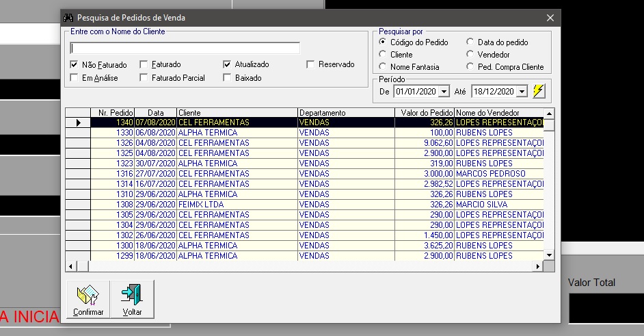Click the binoculars icon in title bar
Image resolution: width=644 pixels, height=336 pixels.
click(68, 18)
